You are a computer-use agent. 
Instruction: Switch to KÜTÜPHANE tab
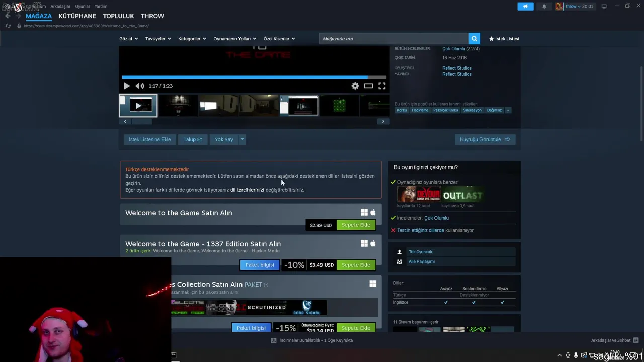click(77, 16)
